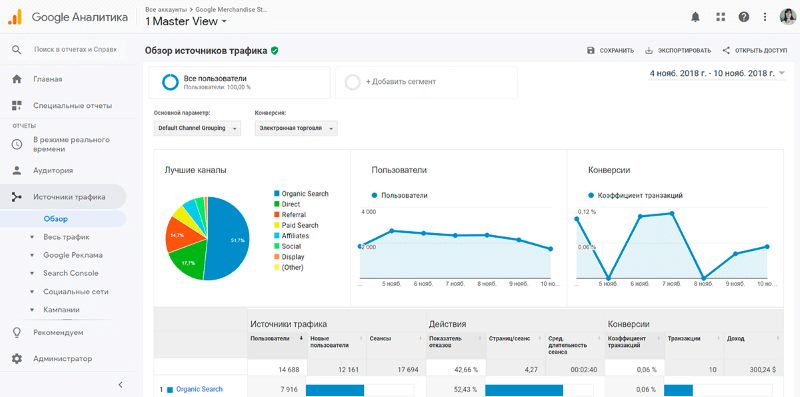Screen dimensions: 800x397
Task: Click the Affiliates legend entry
Action: [291, 236]
